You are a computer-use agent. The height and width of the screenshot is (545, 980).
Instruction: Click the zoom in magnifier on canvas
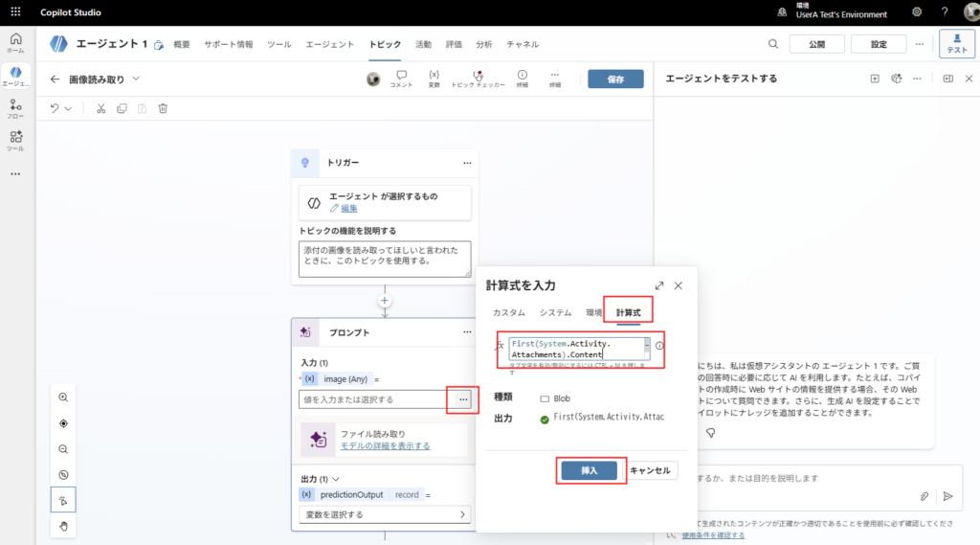point(63,397)
